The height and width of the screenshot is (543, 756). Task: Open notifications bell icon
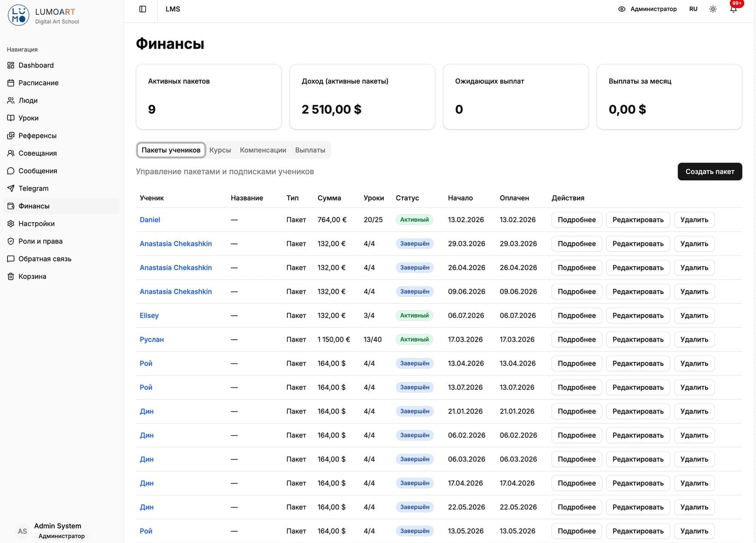tap(733, 9)
